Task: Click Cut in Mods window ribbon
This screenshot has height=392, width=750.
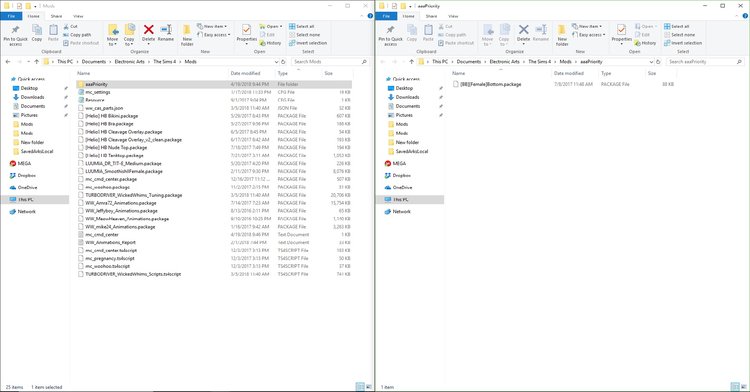Action: coord(70,26)
